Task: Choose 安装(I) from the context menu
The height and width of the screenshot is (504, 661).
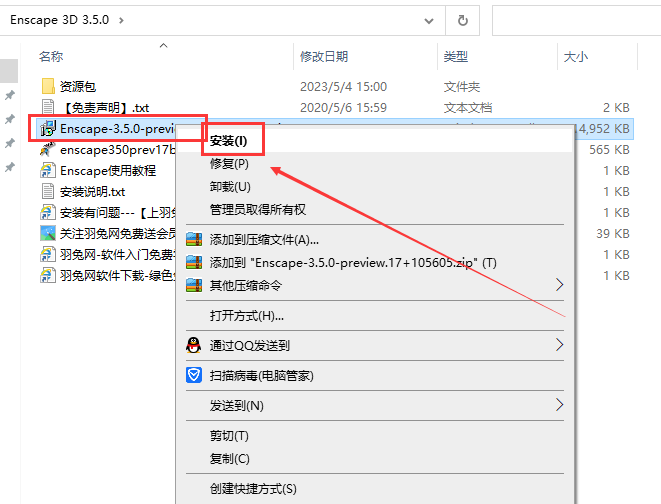Action: [228, 140]
